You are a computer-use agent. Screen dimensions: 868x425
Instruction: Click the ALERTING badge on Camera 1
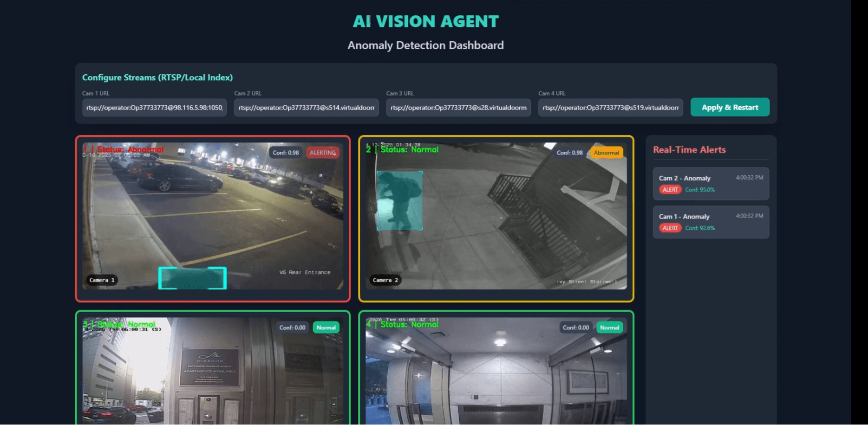pyautogui.click(x=323, y=153)
